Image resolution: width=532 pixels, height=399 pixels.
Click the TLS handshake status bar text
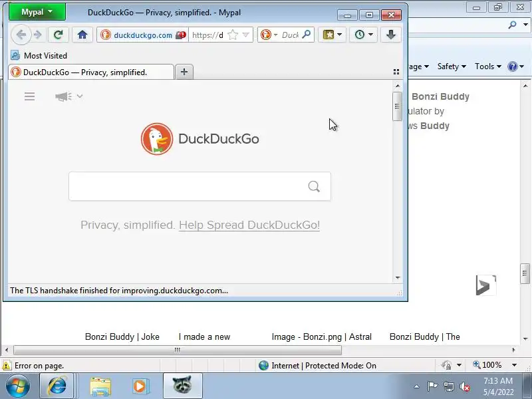coord(119,291)
